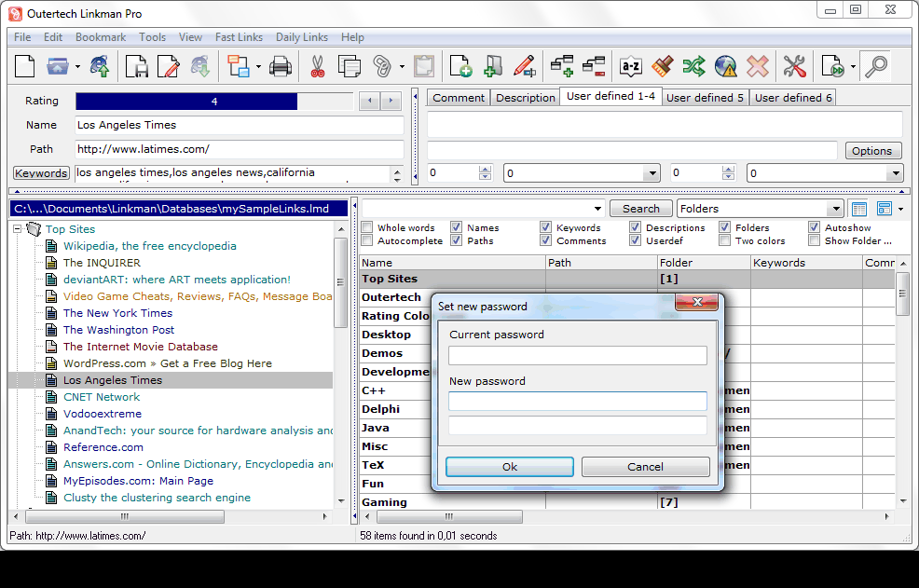Viewport: 919px width, 588px height.
Task: Click the Add new folder icon
Action: click(x=492, y=66)
